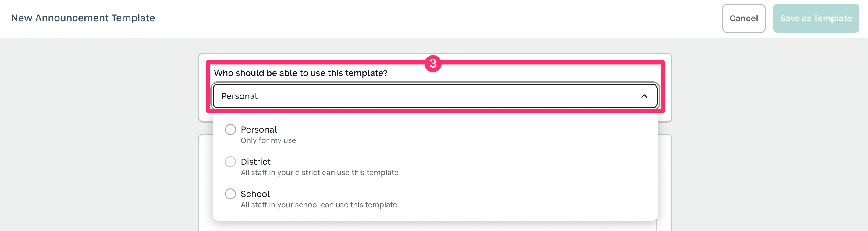Click 'All staff in your school' description text

318,205
